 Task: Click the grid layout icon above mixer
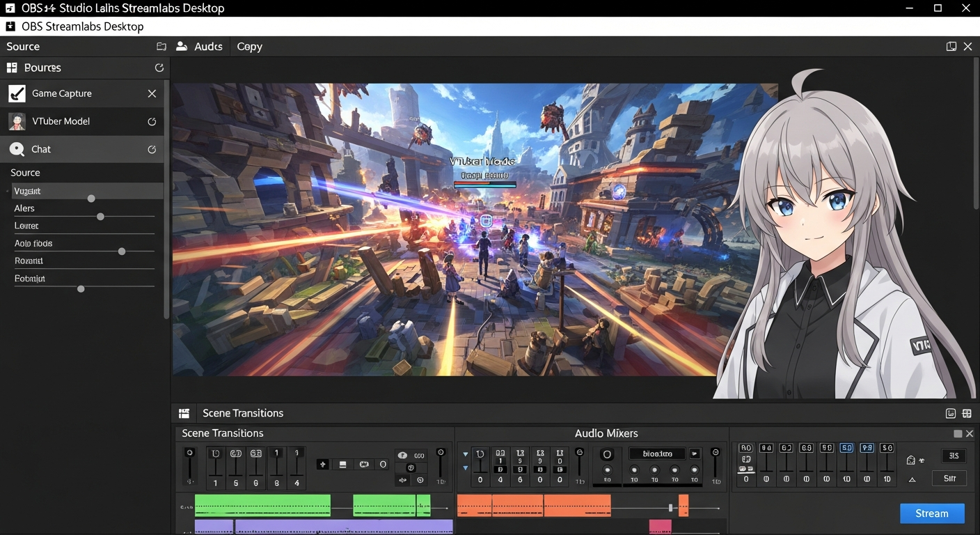[967, 413]
